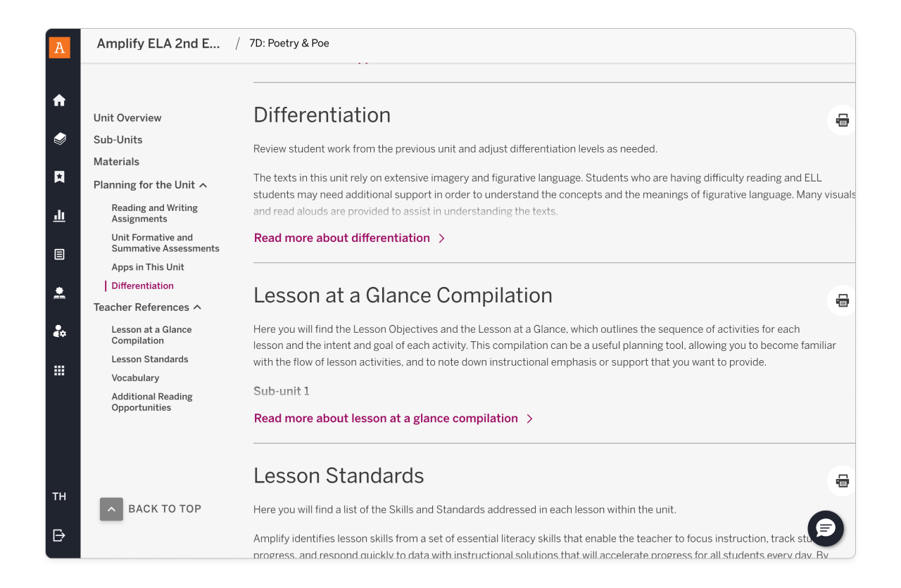Screen dimensions: 901x588
Task: Click the Back to Top button
Action: click(x=111, y=509)
